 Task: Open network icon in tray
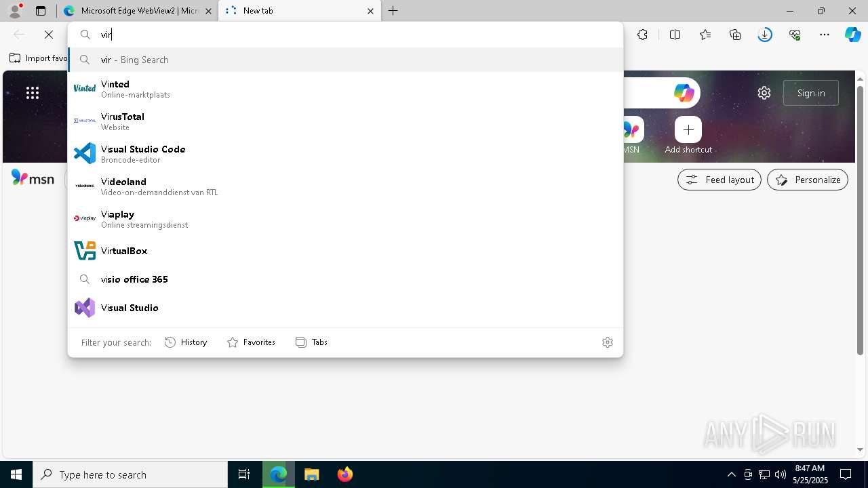(x=764, y=474)
